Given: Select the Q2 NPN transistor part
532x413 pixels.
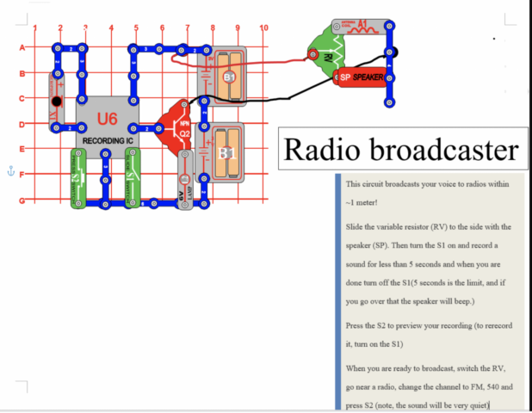Looking at the screenshot, I should click(x=174, y=127).
